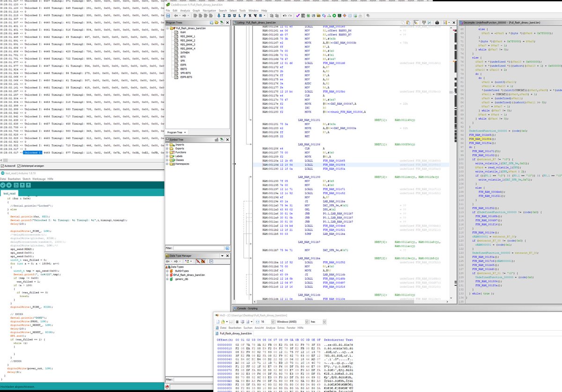
Task: Click the 'D' next-data navigation icon
Action: click(x=229, y=15)
